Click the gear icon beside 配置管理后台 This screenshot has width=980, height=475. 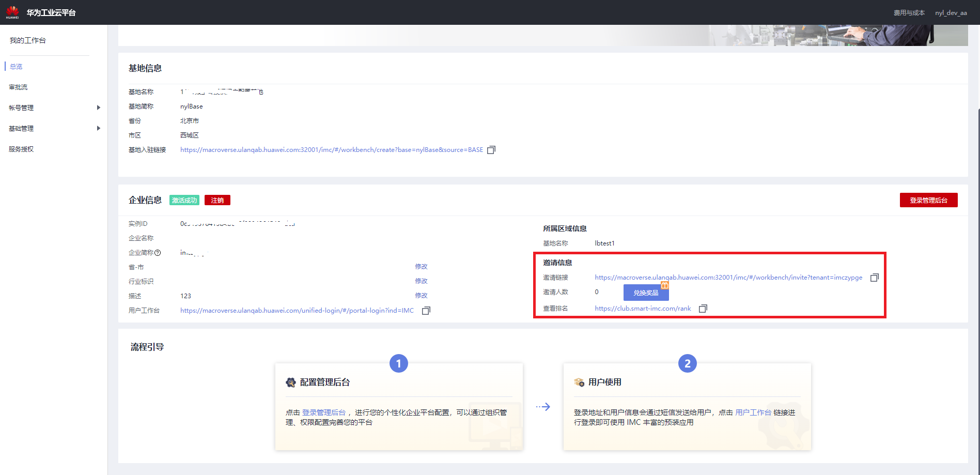[291, 382]
